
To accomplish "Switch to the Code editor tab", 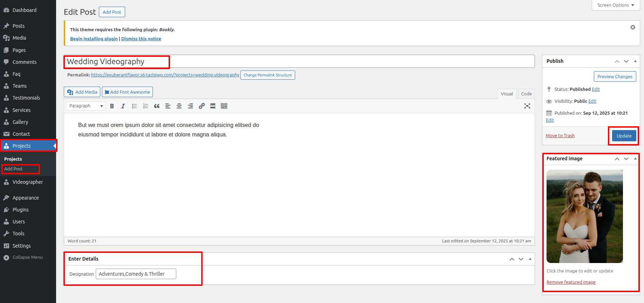I will (x=526, y=94).
